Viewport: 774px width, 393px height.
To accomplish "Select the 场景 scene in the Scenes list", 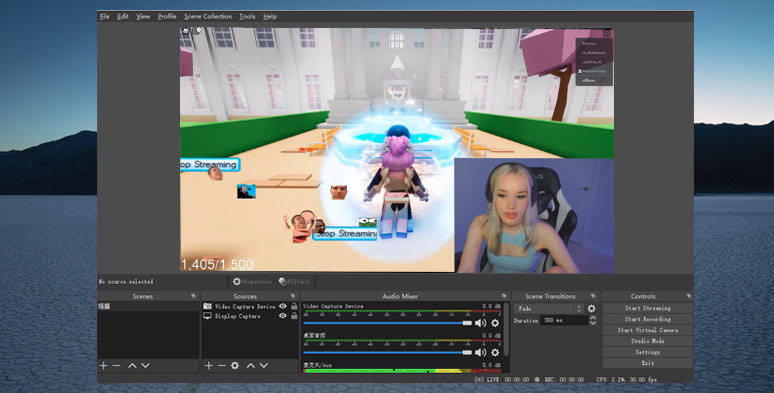I will (x=148, y=306).
